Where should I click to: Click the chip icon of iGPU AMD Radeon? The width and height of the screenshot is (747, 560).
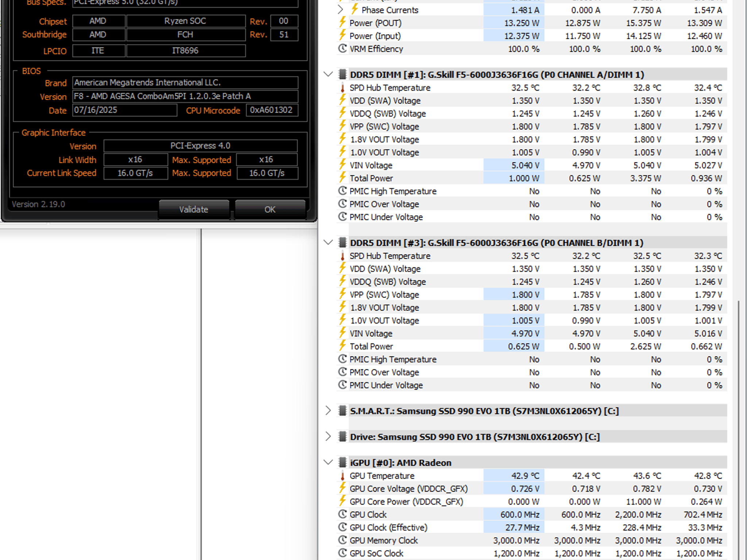click(342, 462)
